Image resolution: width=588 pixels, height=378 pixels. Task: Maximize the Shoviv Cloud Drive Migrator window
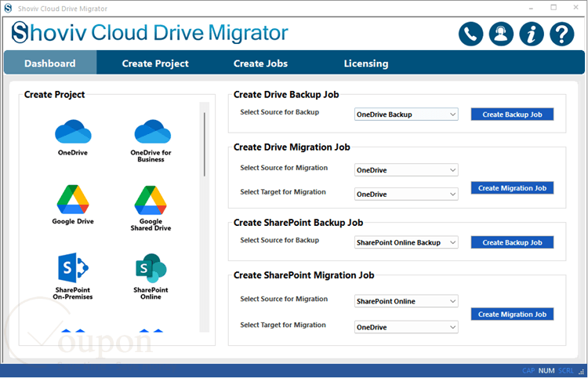pos(554,8)
